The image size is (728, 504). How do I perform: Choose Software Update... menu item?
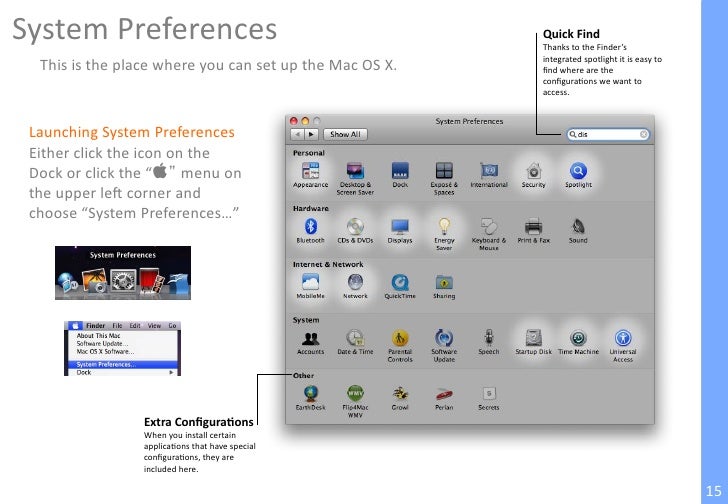point(123,343)
